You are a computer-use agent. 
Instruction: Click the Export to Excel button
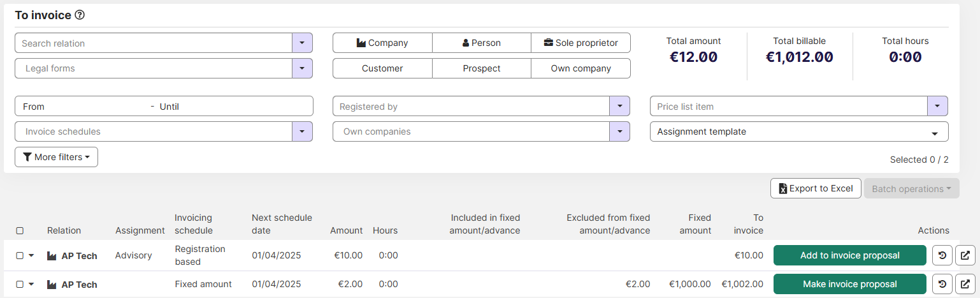[x=816, y=188]
